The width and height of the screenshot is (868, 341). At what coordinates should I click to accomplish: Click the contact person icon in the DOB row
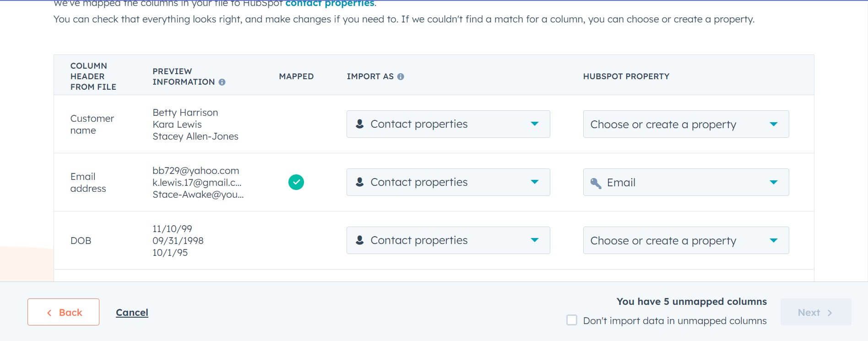pos(359,240)
